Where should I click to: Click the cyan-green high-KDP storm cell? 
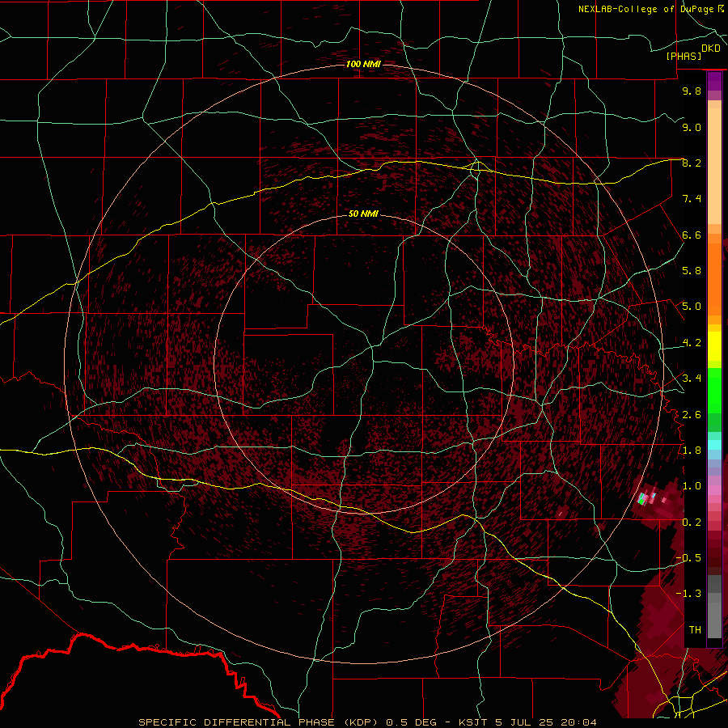pyautogui.click(x=641, y=500)
